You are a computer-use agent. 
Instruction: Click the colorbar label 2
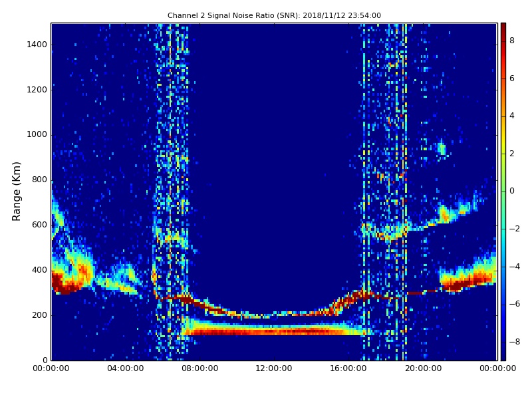pyautogui.click(x=512, y=154)
